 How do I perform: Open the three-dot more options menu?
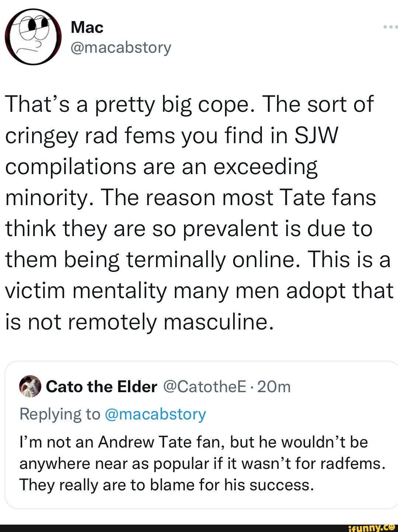390,27
